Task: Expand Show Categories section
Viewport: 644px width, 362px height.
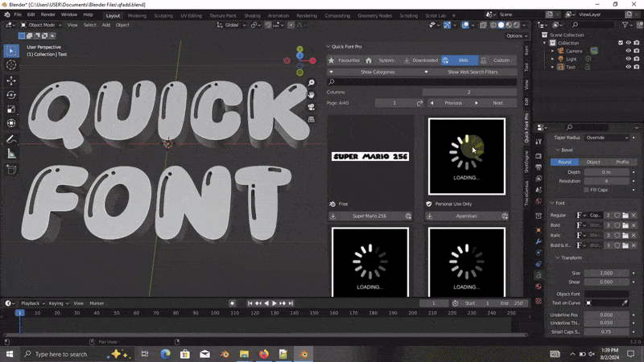Action: 377,72
